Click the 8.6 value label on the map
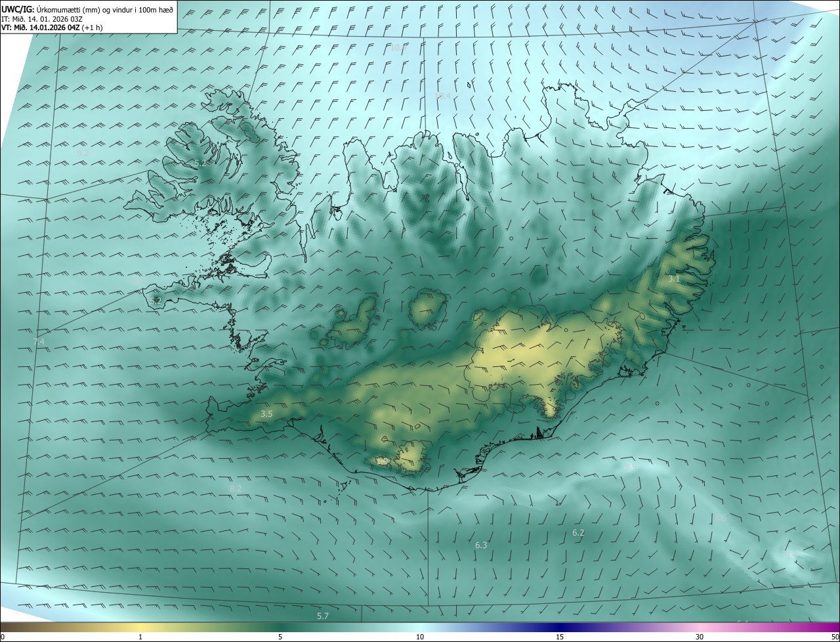Image resolution: width=840 pixels, height=642 pixels. point(721,518)
